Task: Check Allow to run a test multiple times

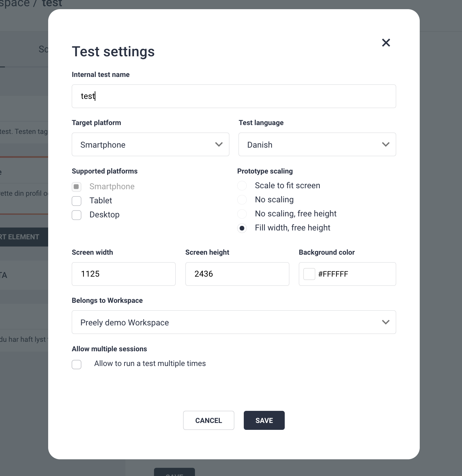Action: click(x=77, y=364)
